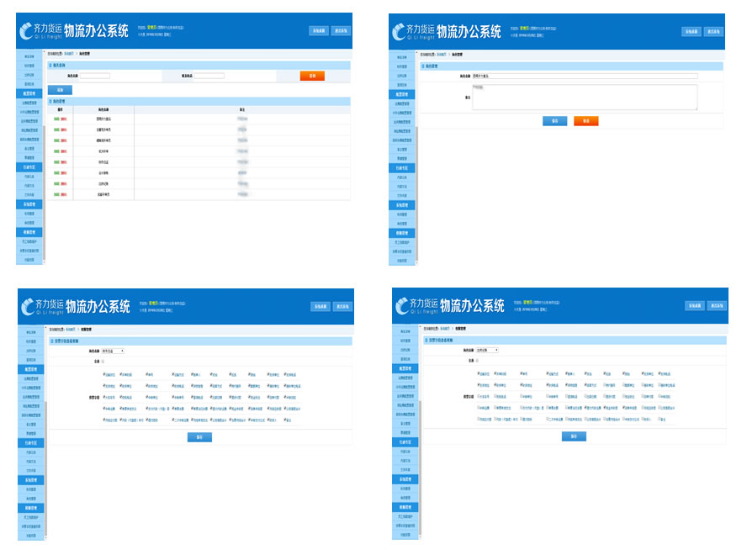Click the sidebar scrollbar in the top-left screenshot

44,168
